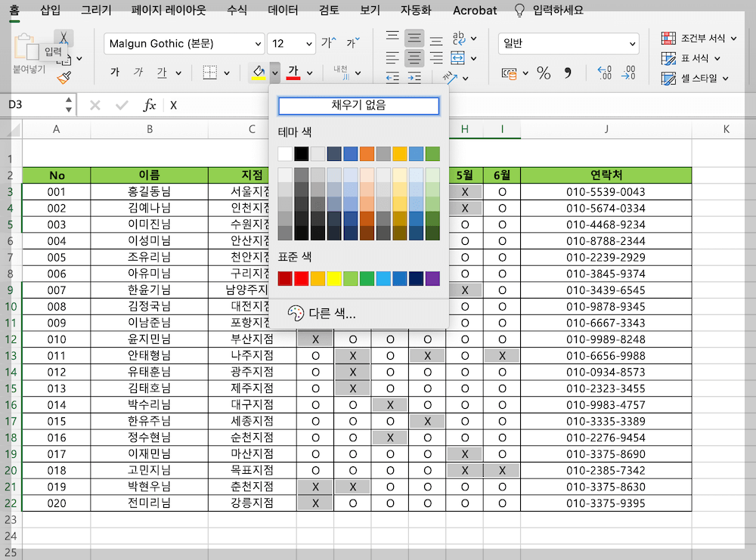Screen dimensions: 756x560
Task: Click the font color 가 icon
Action: [293, 73]
